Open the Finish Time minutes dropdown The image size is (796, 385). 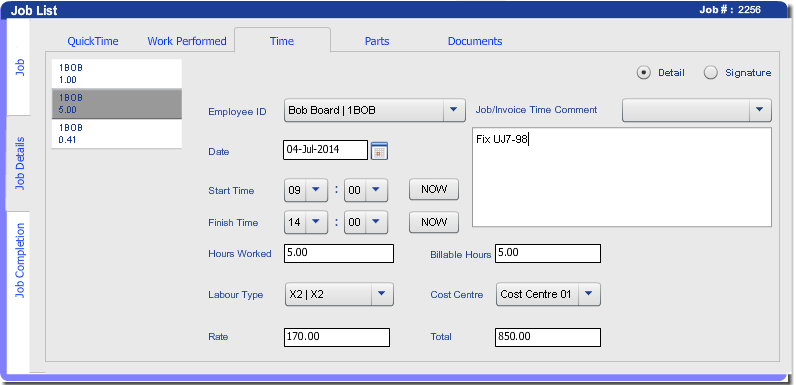tap(366, 222)
